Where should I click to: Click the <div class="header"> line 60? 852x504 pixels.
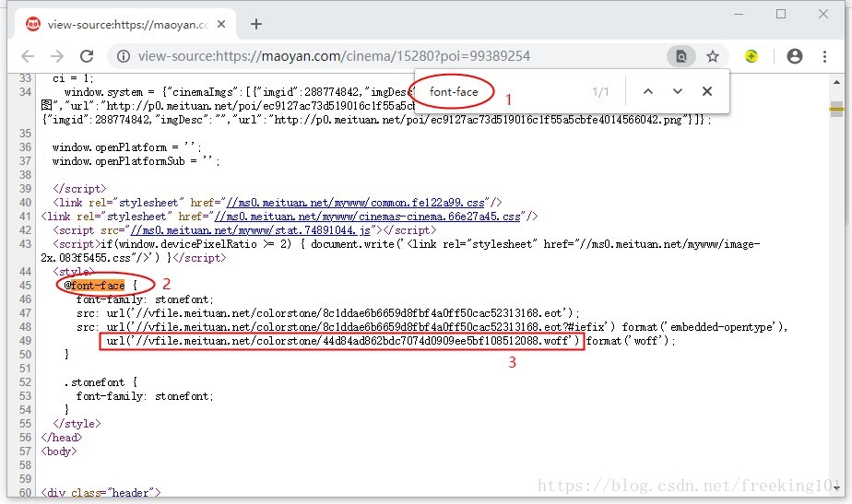tap(101, 492)
